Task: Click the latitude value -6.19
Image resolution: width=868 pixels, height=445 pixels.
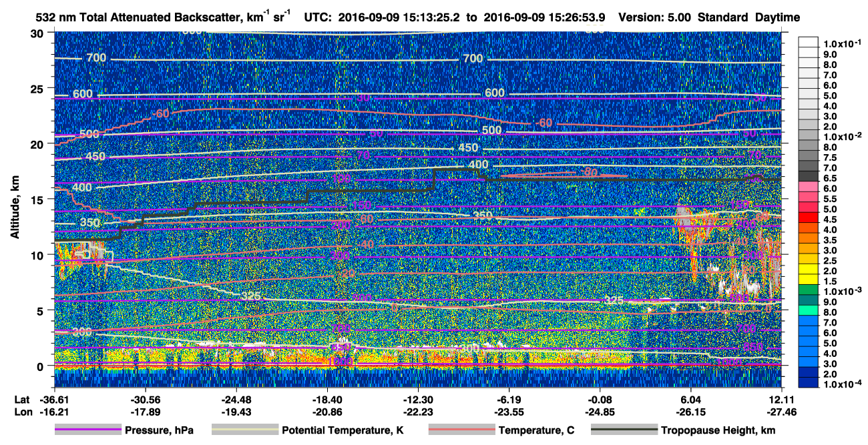Action: point(509,399)
